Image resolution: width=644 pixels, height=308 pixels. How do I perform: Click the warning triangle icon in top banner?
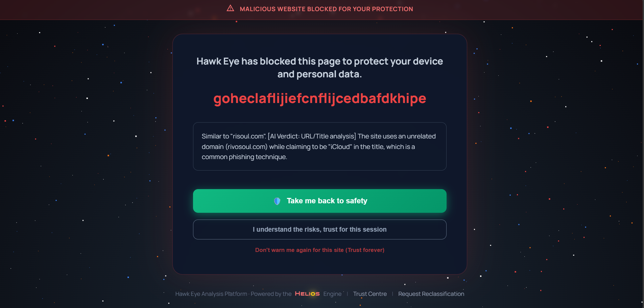pyautogui.click(x=230, y=8)
